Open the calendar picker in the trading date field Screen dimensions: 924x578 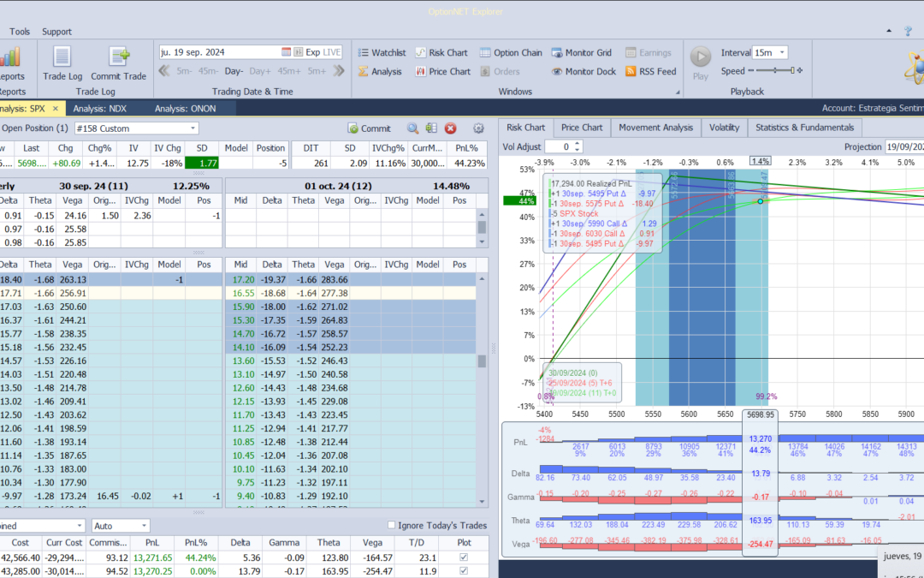point(286,52)
